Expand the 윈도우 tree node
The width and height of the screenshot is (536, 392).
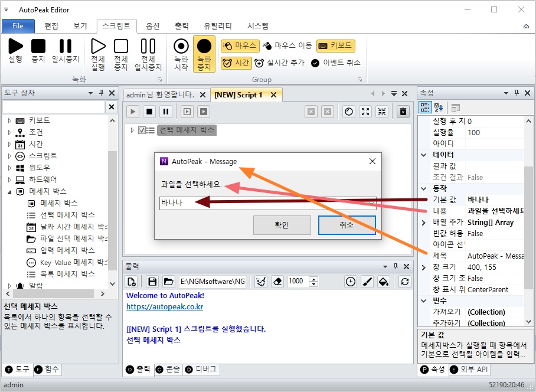point(9,168)
